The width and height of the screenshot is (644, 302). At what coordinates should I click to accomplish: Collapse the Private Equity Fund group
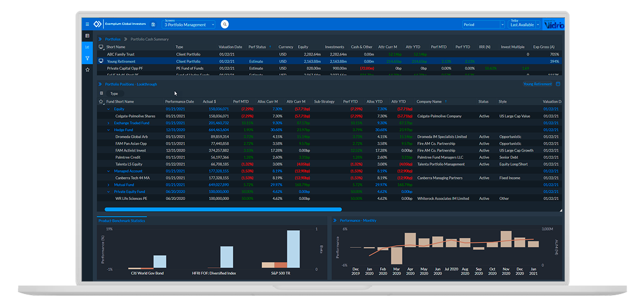[108, 192]
